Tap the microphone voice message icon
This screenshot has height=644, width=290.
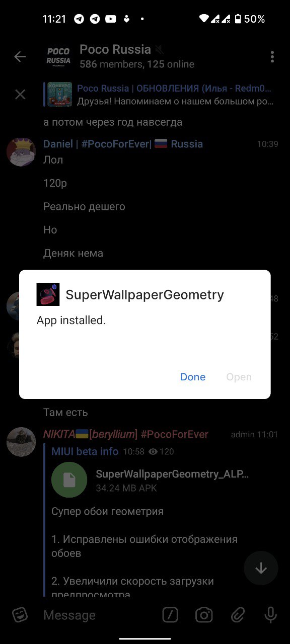coord(270,615)
